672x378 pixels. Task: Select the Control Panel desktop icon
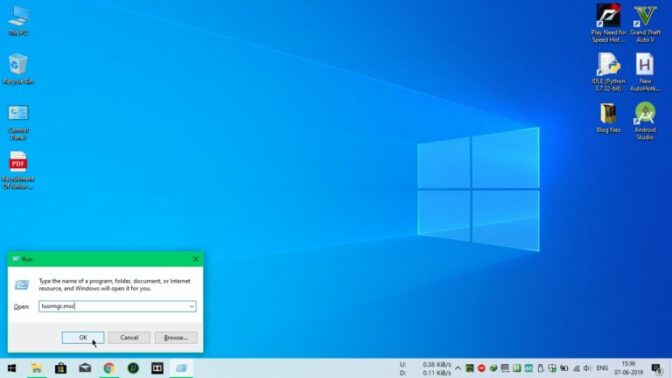point(18,122)
